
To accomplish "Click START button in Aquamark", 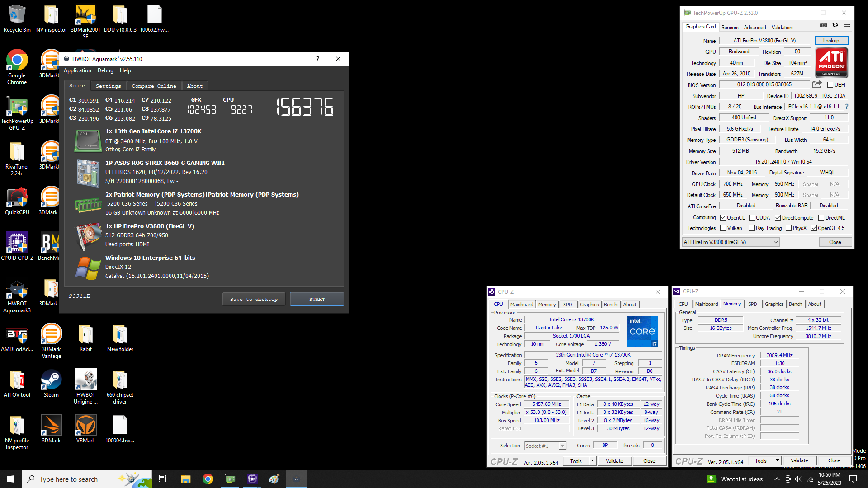I will (x=317, y=299).
